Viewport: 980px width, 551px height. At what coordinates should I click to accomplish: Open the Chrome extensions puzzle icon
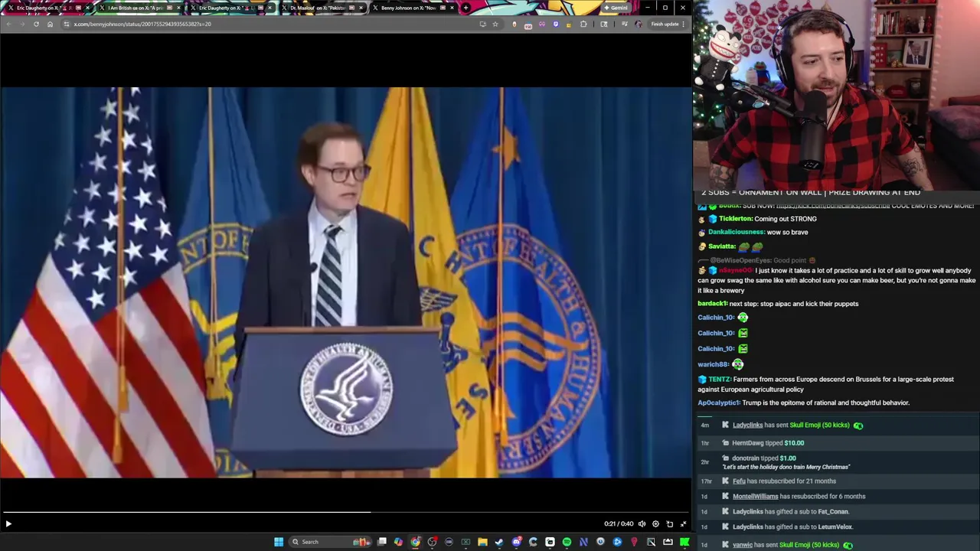(x=583, y=24)
